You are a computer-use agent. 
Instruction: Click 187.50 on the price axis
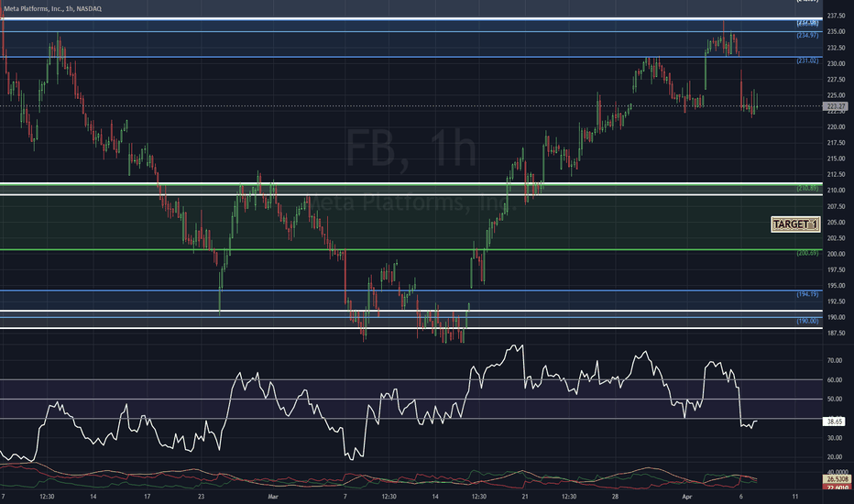[x=836, y=333]
